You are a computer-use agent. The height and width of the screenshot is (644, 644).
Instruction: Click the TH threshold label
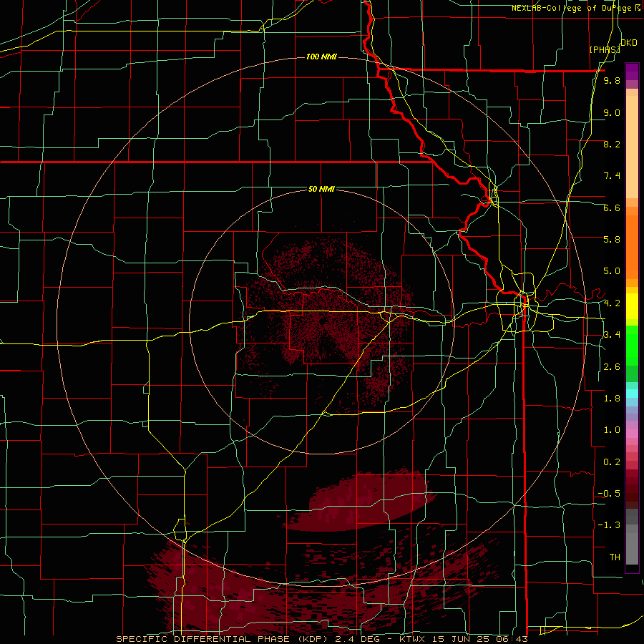coord(615,557)
